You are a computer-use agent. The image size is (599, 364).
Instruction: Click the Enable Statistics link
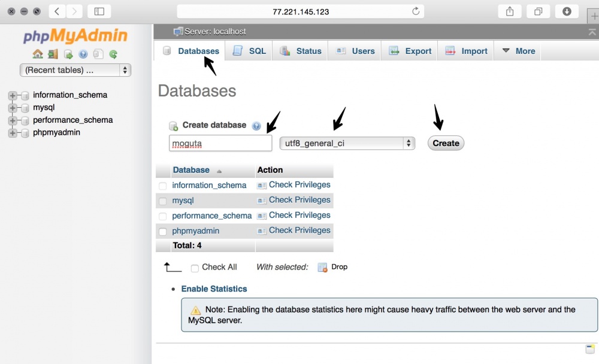214,289
